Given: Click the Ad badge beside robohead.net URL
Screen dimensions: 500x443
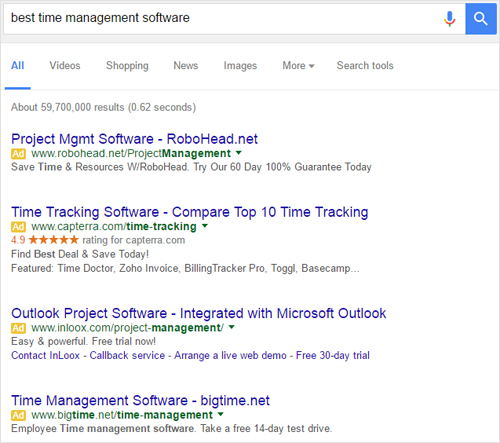Looking at the screenshot, I should 18,154.
